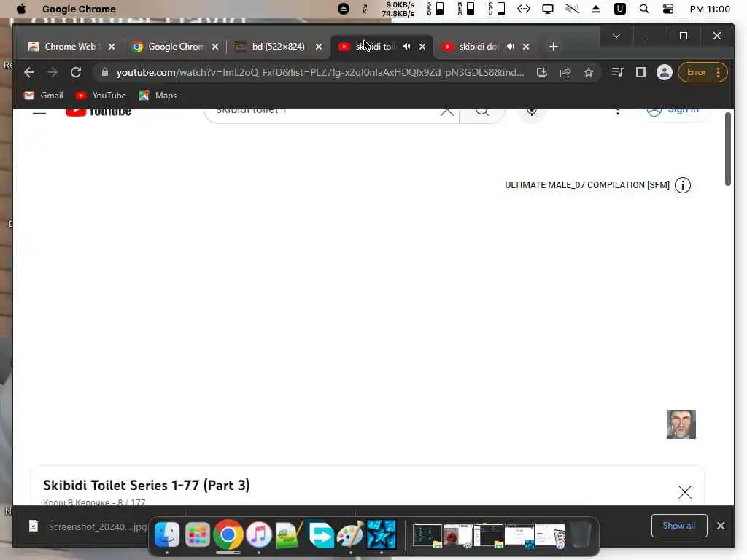
Task: Open the tab search dropdown
Action: (616, 36)
